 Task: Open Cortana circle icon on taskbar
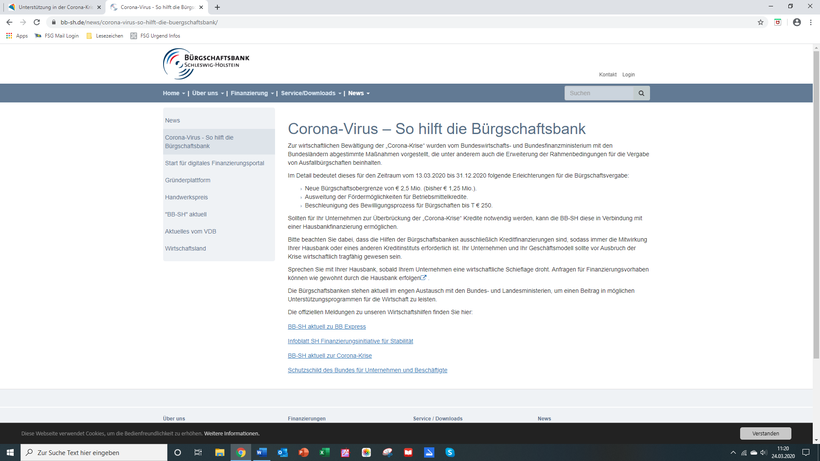[177, 453]
